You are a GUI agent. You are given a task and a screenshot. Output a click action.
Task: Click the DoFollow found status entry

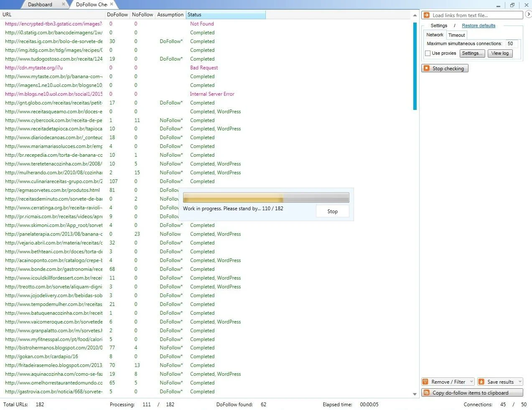coord(241,405)
